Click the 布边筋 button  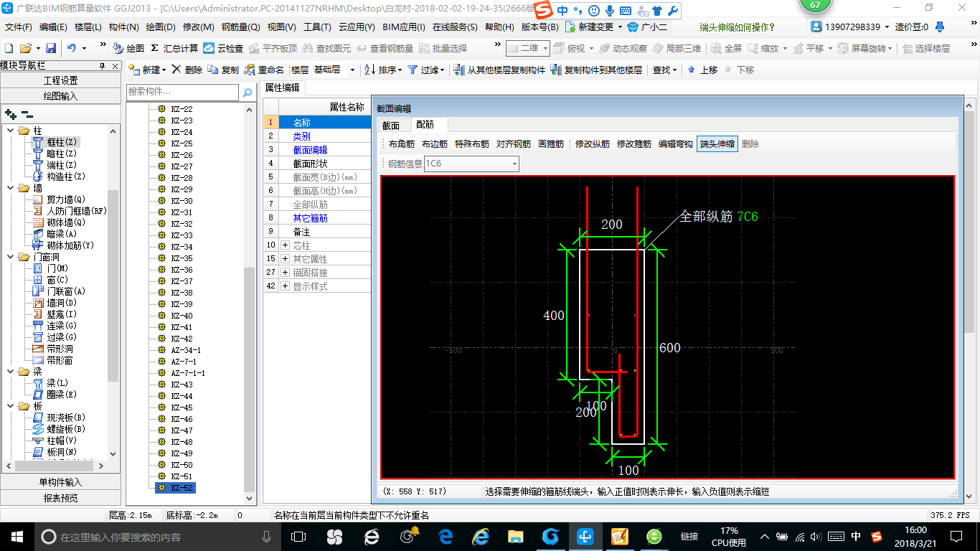coord(435,144)
